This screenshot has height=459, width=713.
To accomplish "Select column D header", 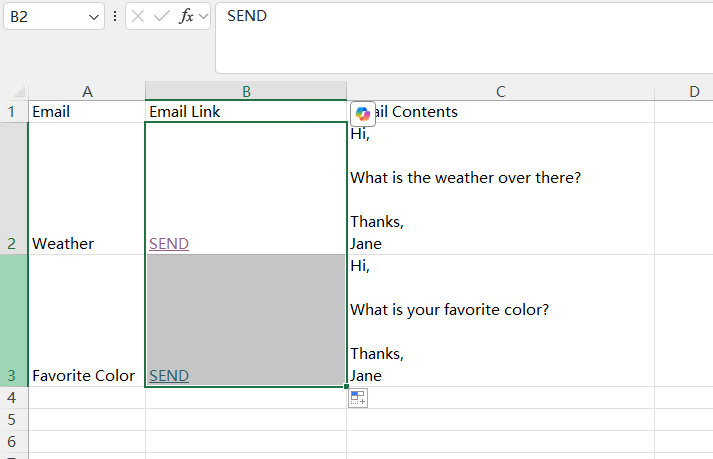I will coord(684,91).
